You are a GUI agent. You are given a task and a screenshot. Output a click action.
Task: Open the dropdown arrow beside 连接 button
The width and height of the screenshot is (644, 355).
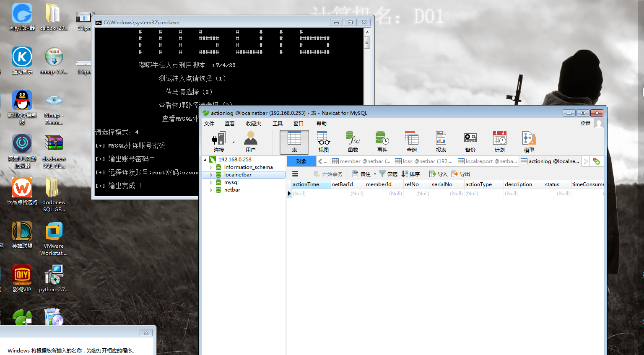tap(234, 142)
